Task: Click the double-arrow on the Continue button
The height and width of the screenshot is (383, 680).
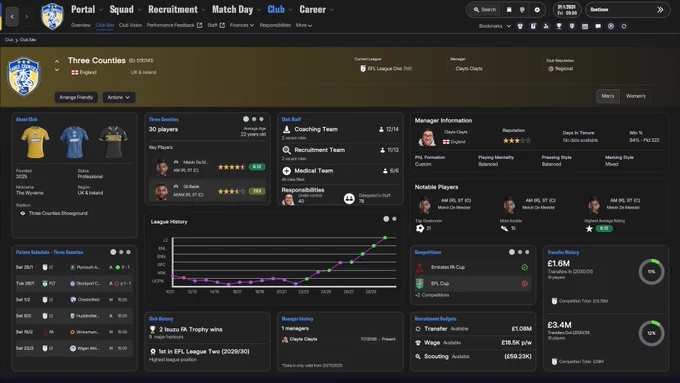Action: tap(660, 10)
